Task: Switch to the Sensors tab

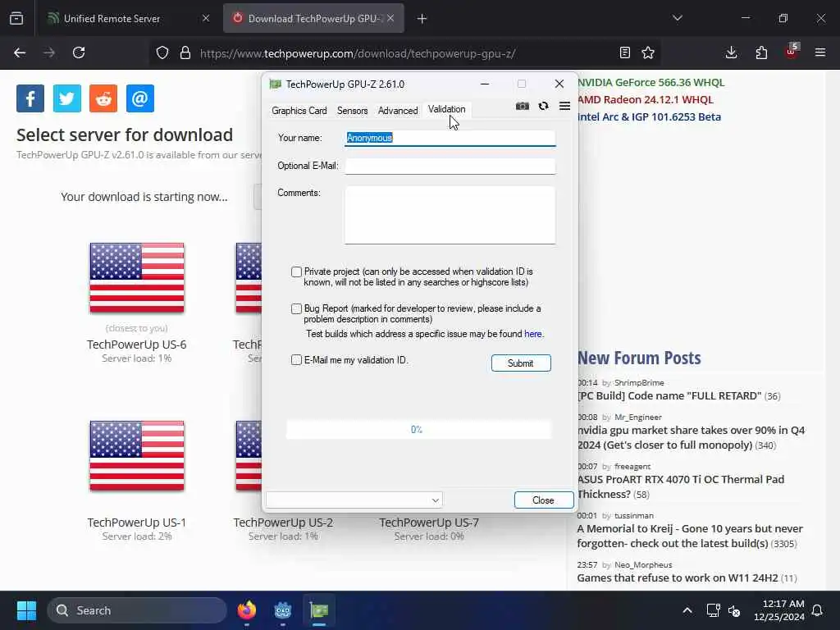Action: click(x=352, y=111)
